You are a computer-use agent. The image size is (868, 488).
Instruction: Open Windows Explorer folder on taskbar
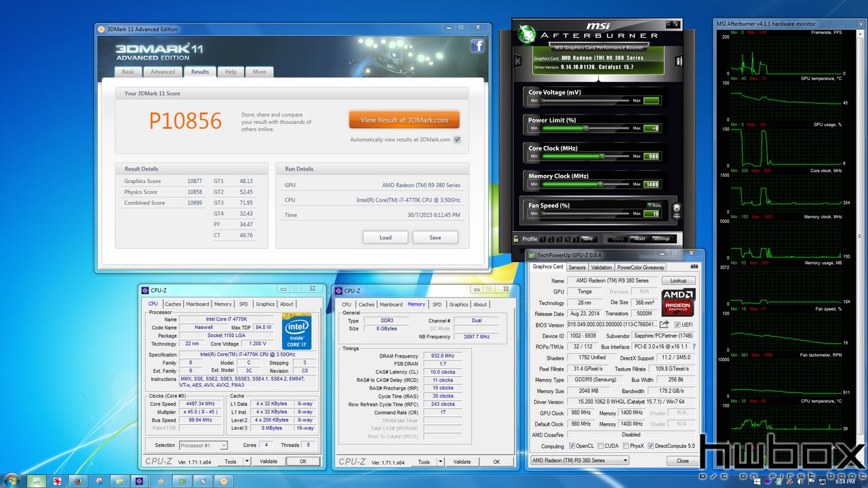click(119, 481)
